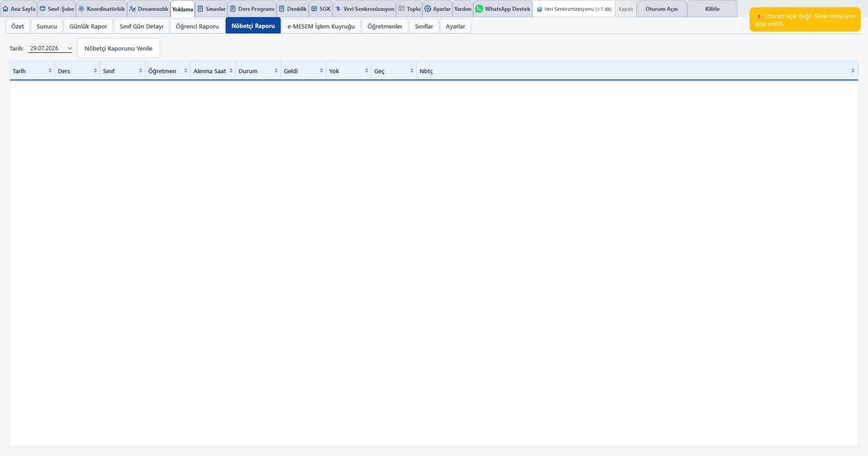Viewport: 868px width, 456px height.
Task: Sort table by Tarih column arrows
Action: point(50,71)
